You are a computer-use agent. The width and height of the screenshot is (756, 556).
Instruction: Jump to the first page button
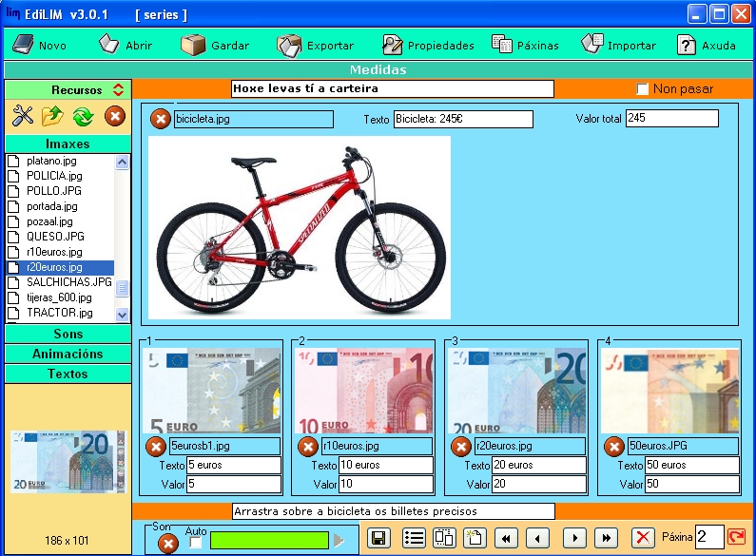tap(507, 538)
